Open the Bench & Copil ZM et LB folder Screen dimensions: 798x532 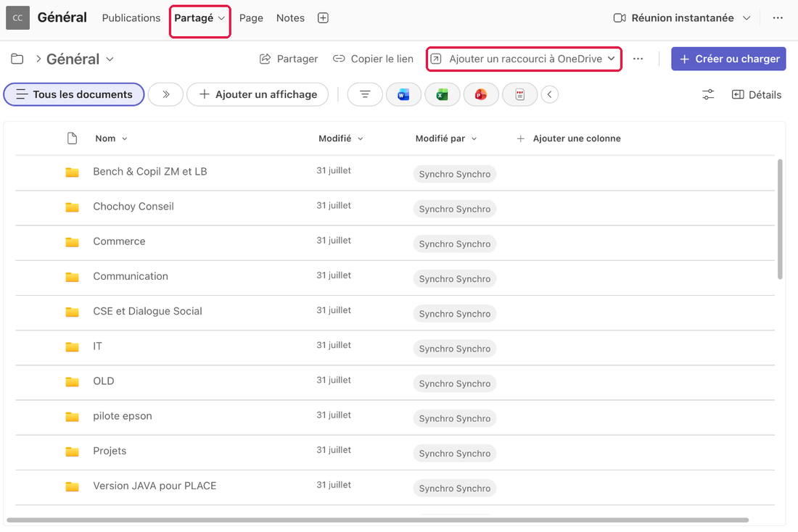[150, 172]
